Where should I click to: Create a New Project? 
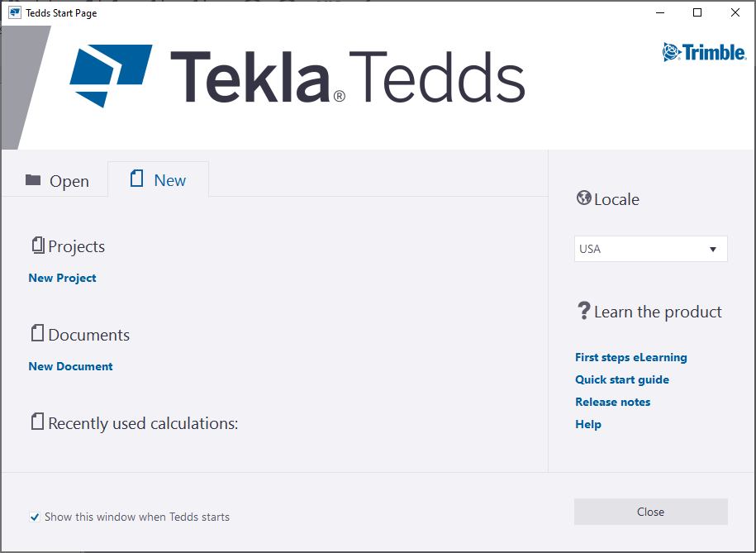(x=63, y=278)
